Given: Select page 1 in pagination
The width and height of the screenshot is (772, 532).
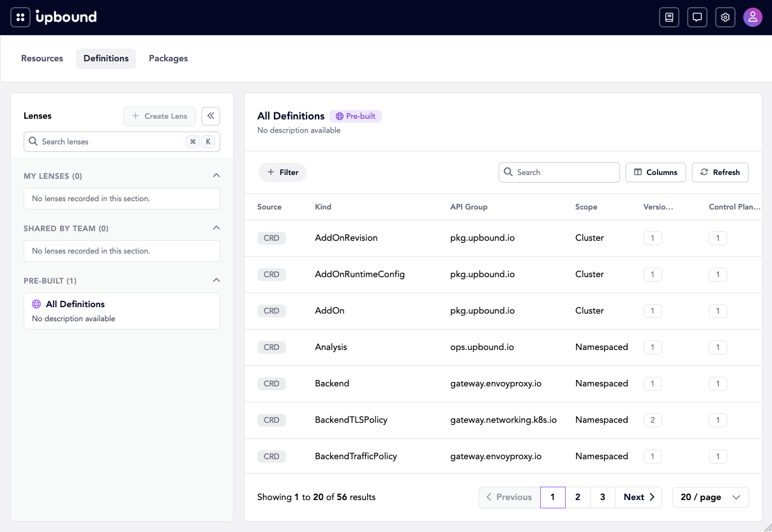Looking at the screenshot, I should pyautogui.click(x=553, y=497).
